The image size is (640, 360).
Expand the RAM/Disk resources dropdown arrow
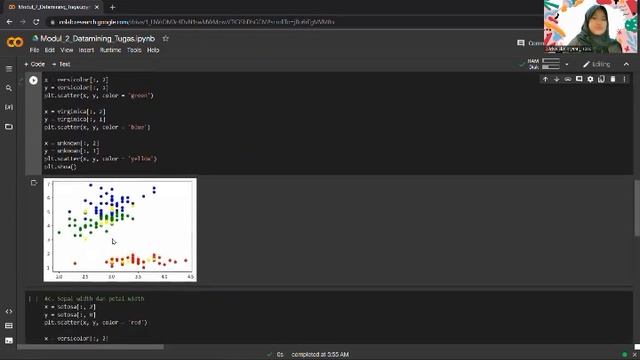tap(567, 64)
